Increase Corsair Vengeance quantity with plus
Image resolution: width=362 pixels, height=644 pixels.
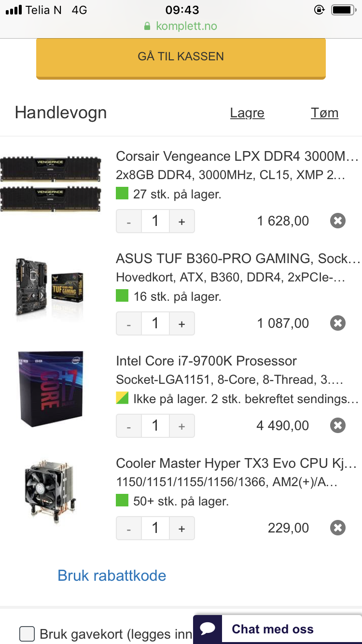182,221
